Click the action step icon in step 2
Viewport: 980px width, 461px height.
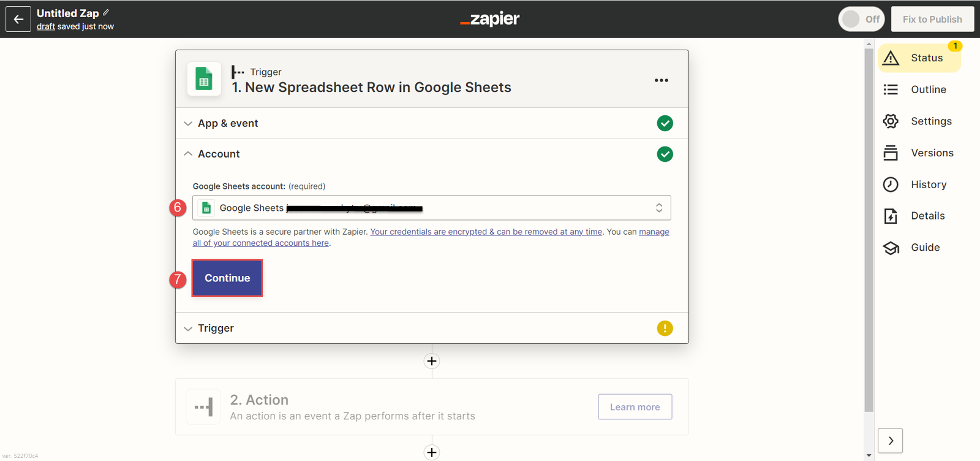pos(204,407)
